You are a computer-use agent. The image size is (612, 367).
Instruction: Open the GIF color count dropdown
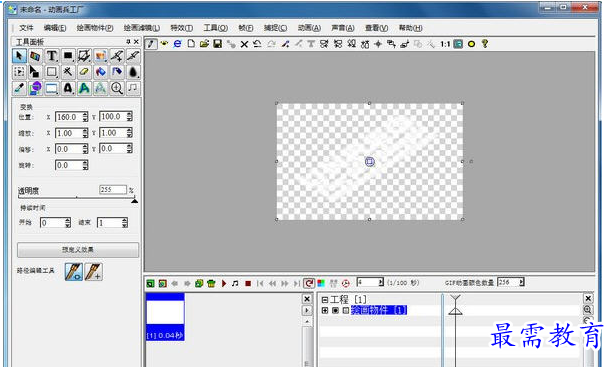click(521, 282)
